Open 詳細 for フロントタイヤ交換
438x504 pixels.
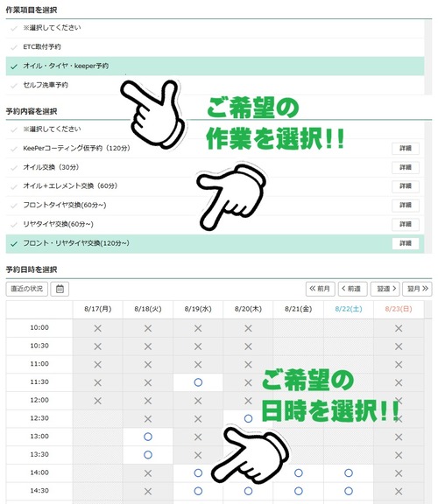(x=406, y=205)
